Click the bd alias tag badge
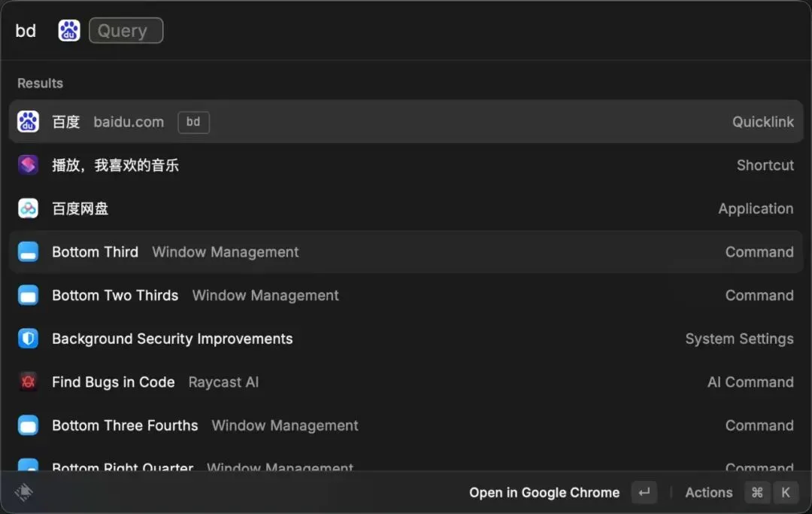Image resolution: width=812 pixels, height=514 pixels. 194,122
